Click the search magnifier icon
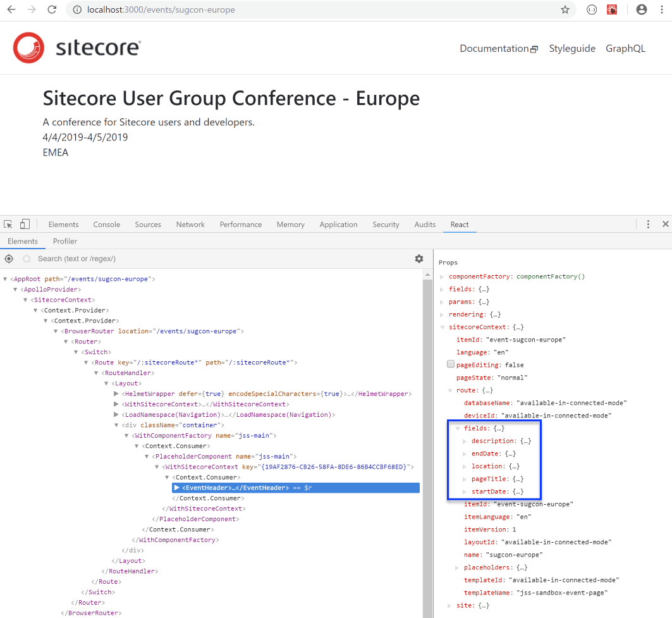Screen dimensions: 672x618 click(27, 259)
